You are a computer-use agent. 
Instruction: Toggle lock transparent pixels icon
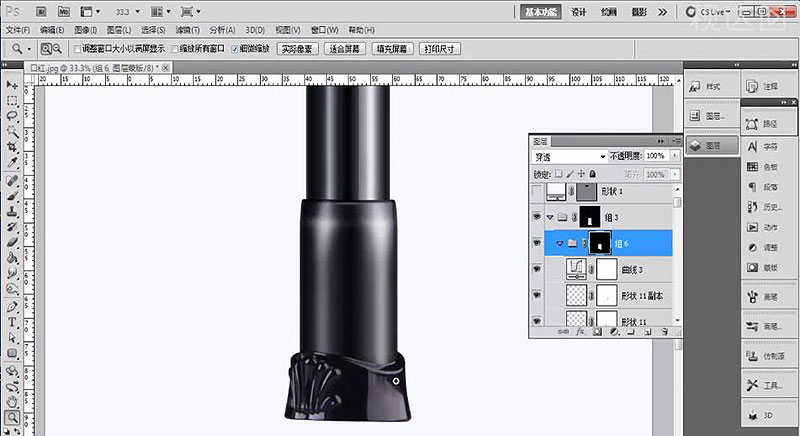[559, 174]
